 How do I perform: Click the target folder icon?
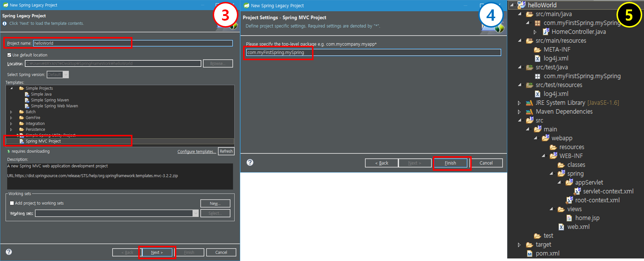pos(530,245)
